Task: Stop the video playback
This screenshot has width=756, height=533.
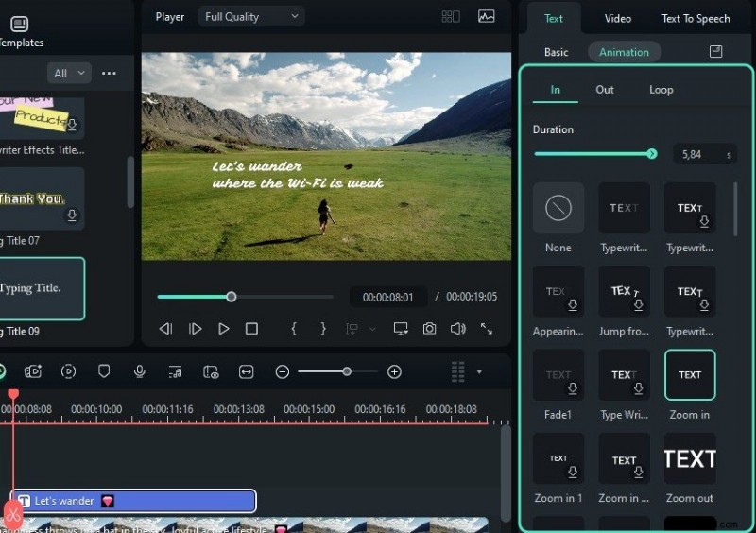Action: pyautogui.click(x=251, y=329)
